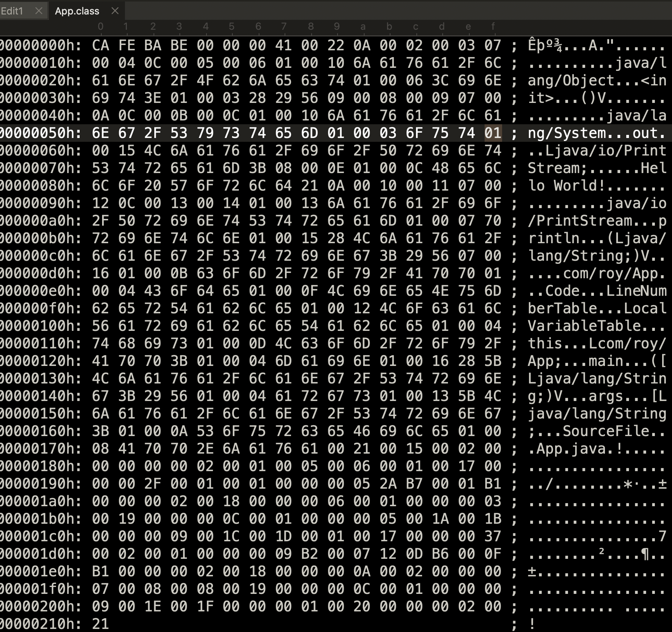Switch to the Edit1 tab

coord(12,11)
